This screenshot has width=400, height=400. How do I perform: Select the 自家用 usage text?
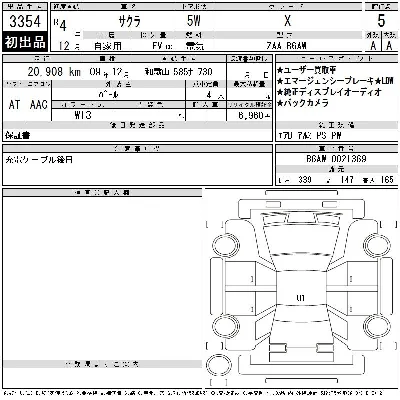(107, 46)
